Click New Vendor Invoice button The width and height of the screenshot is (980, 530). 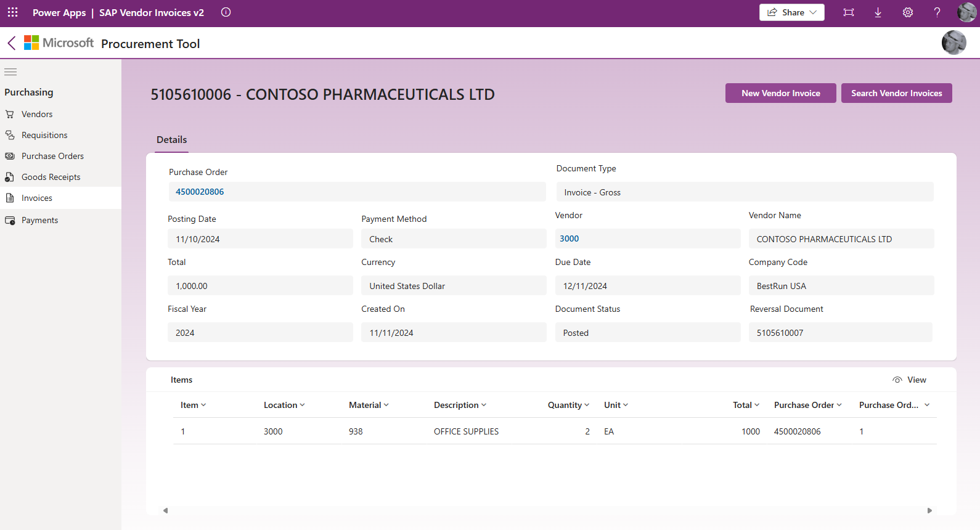click(x=781, y=93)
